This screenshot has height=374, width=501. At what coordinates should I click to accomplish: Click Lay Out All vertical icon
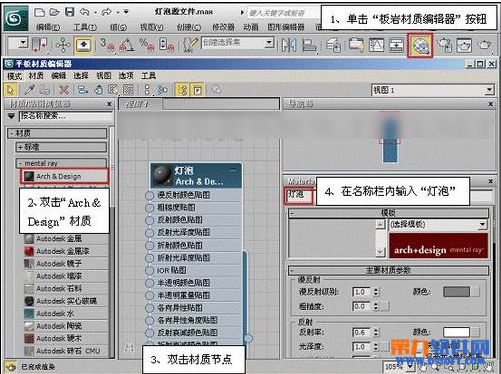tap(147, 90)
